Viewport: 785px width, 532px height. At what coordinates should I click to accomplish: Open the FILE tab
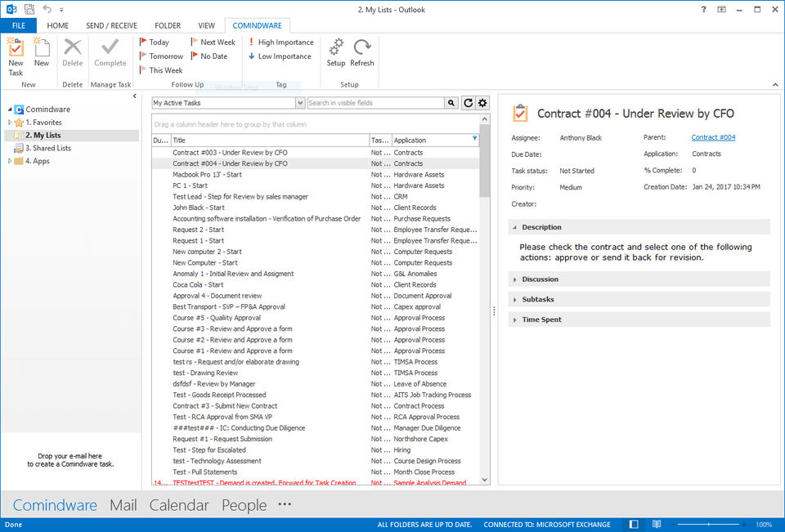coord(19,25)
